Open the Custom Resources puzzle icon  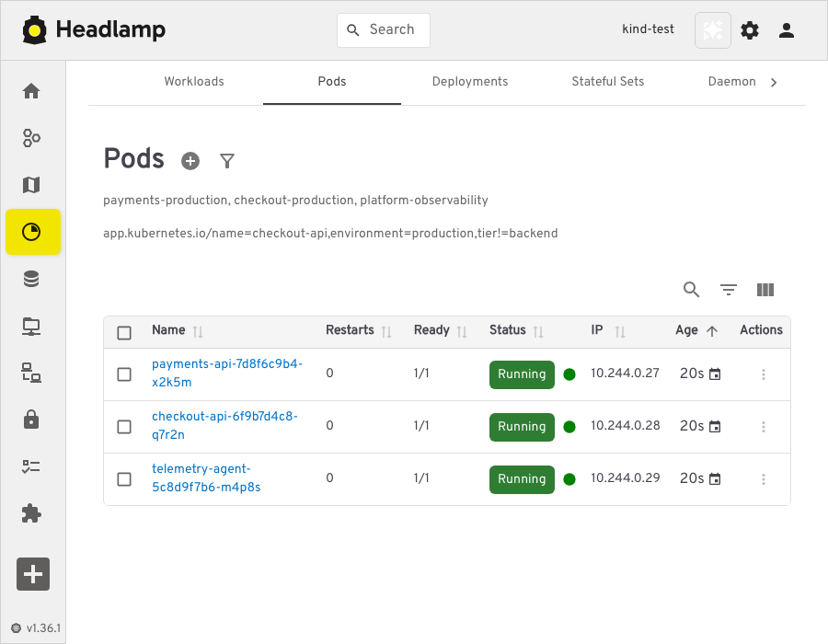point(31,513)
